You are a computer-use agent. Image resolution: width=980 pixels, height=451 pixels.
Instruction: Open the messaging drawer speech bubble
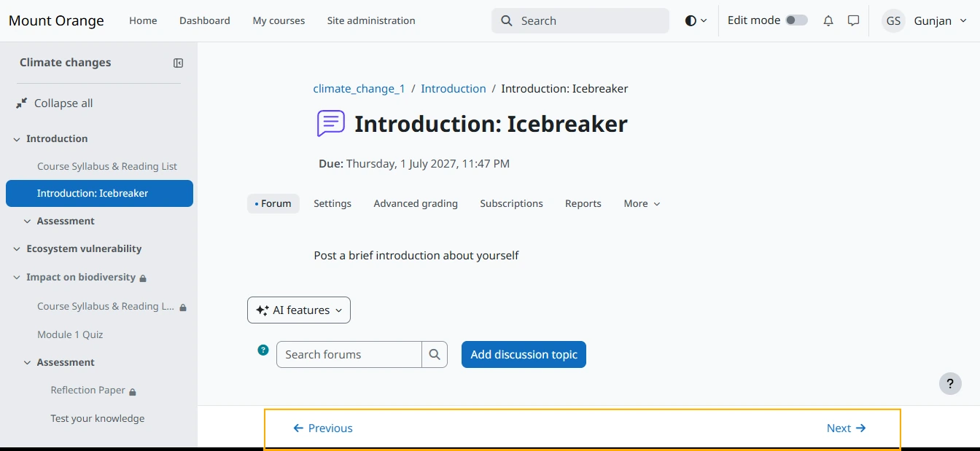pyautogui.click(x=853, y=21)
